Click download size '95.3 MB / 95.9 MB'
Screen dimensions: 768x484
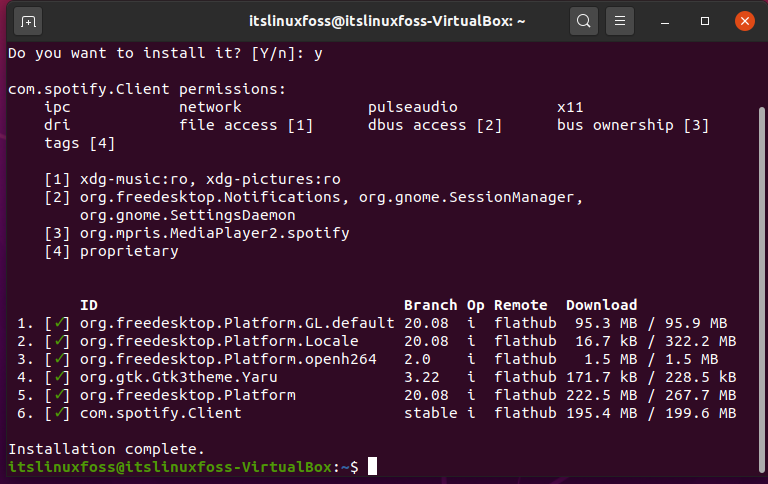pyautogui.click(x=651, y=323)
